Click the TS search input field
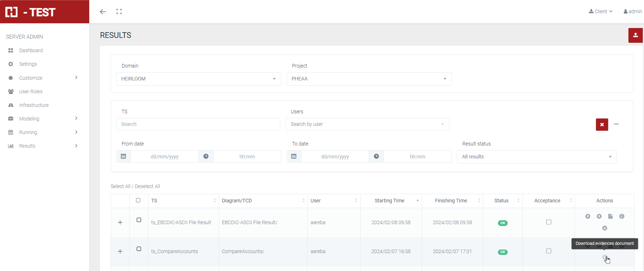 tap(198, 124)
